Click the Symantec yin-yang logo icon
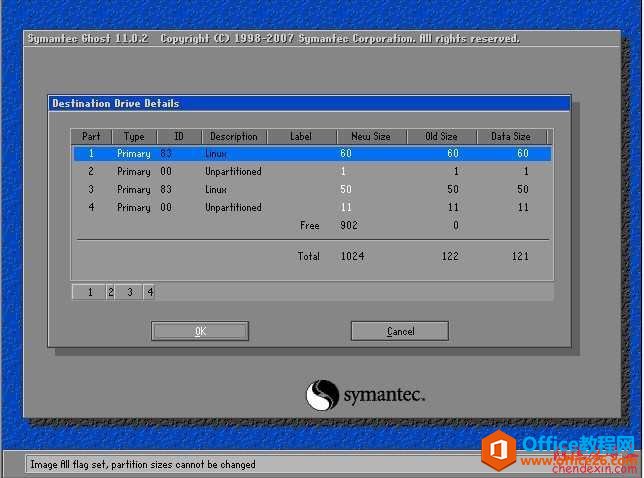 click(x=322, y=395)
